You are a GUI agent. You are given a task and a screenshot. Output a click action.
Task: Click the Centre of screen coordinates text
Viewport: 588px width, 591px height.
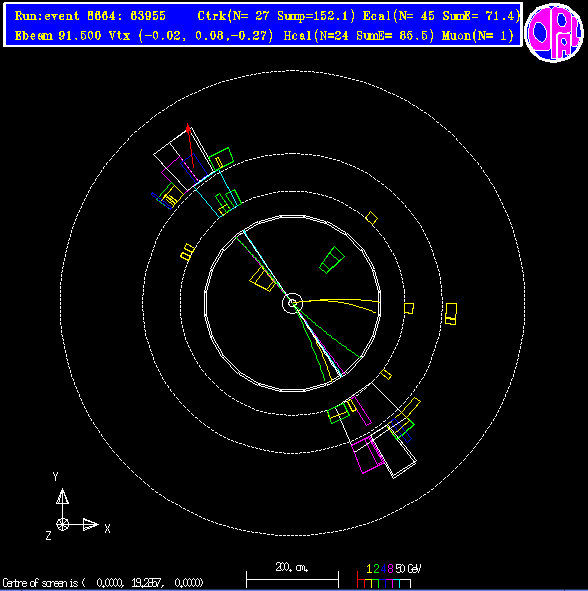tap(103, 583)
